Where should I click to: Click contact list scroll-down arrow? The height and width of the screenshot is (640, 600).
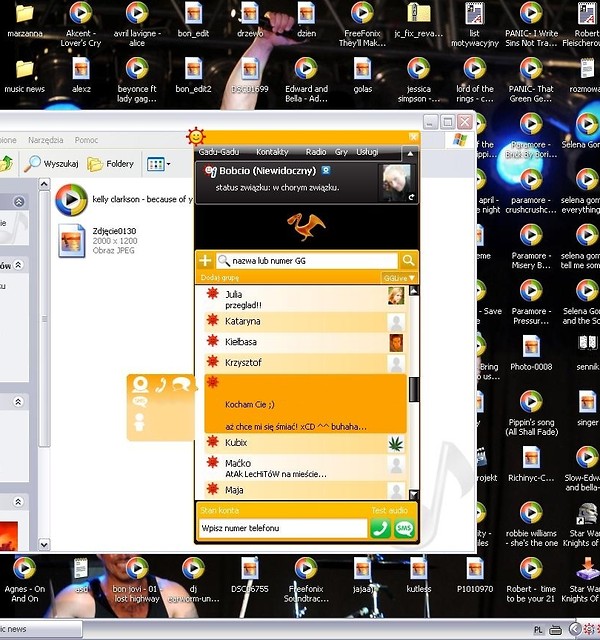point(413,495)
